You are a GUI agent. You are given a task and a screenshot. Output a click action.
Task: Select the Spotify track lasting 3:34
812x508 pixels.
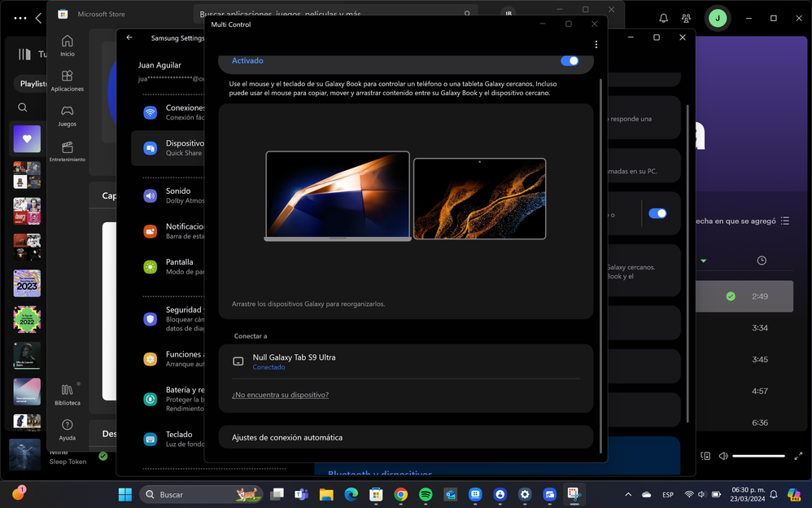744,328
